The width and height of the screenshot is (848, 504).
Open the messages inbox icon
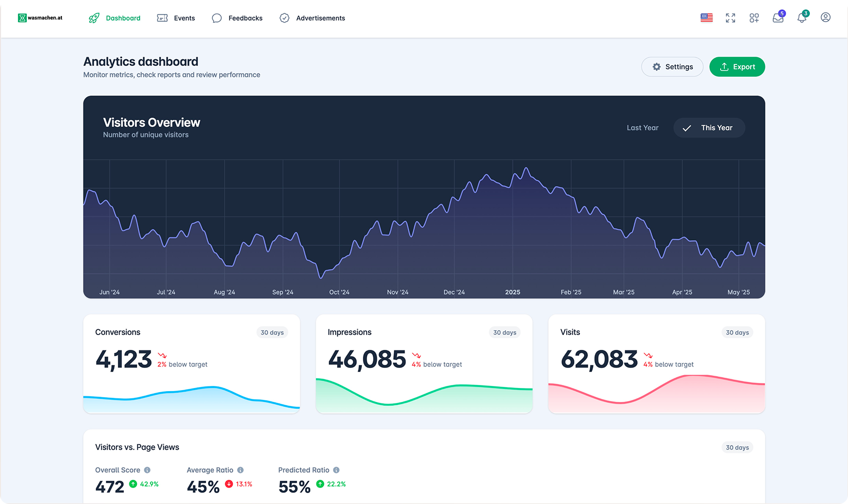click(x=778, y=18)
